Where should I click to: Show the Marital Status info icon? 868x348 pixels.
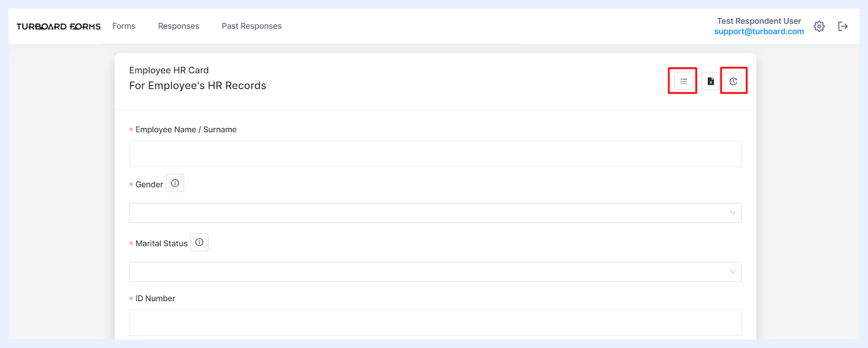[x=199, y=242]
